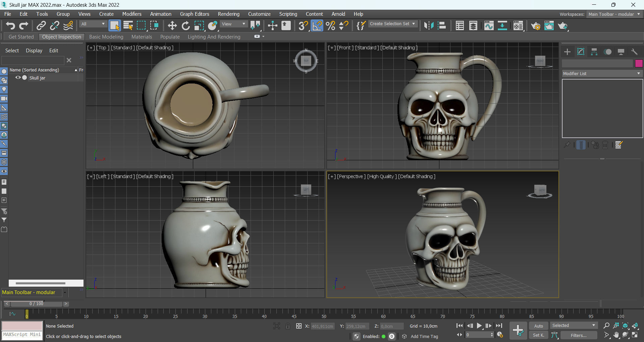644x342 pixels.
Task: Open the Hierarchy panel tab icon
Action: 594,52
